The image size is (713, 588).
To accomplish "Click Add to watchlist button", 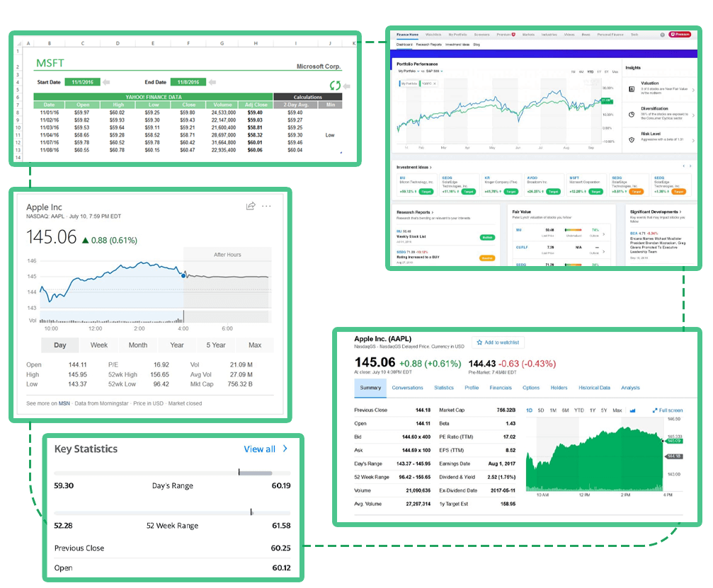I will (x=498, y=342).
